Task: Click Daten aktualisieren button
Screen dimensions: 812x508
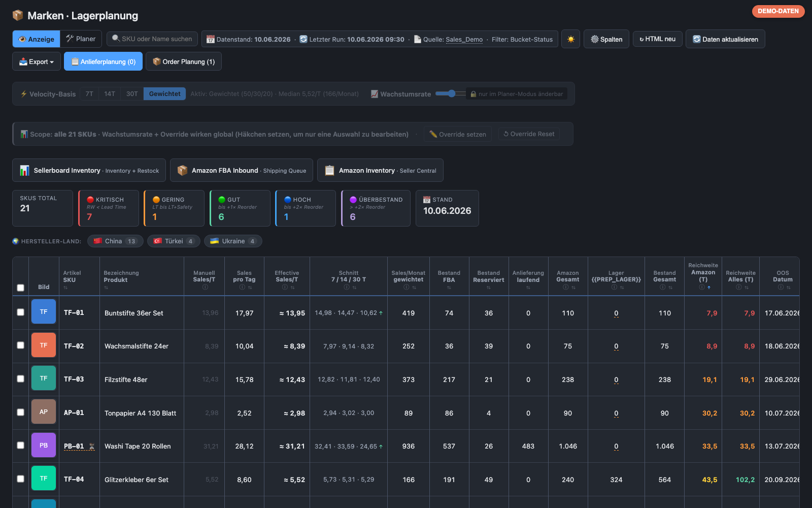Action: tap(725, 39)
